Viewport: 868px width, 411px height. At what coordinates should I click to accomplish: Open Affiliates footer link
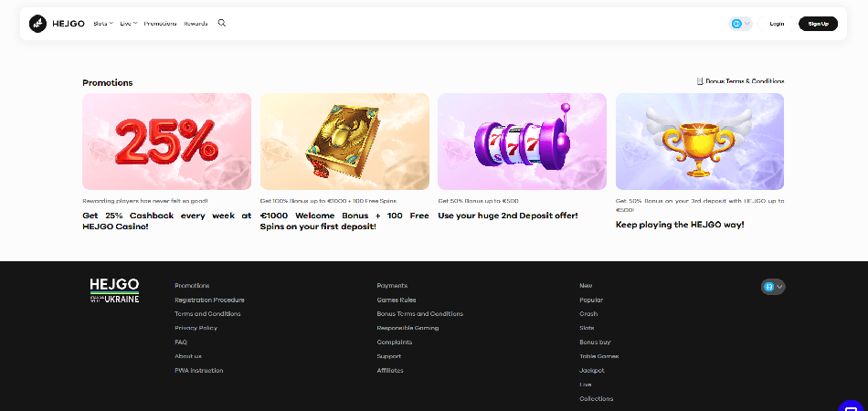pos(390,371)
